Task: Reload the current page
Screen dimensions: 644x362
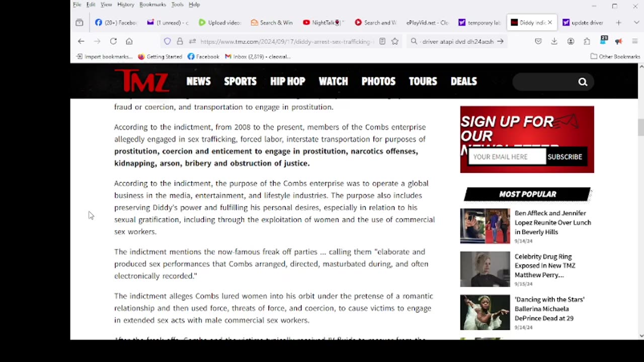Action: [113, 41]
